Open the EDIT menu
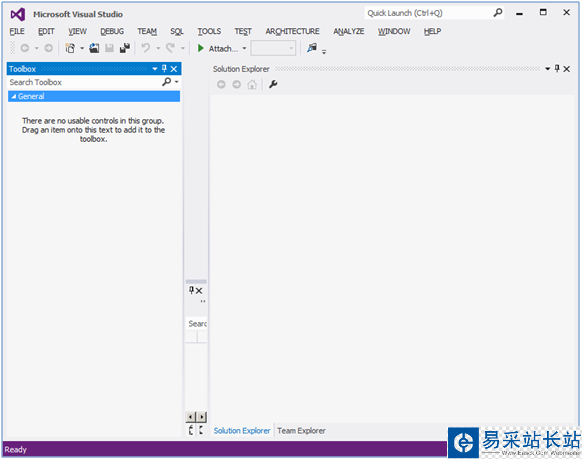Viewport: 582px width, 459px height. (x=46, y=32)
